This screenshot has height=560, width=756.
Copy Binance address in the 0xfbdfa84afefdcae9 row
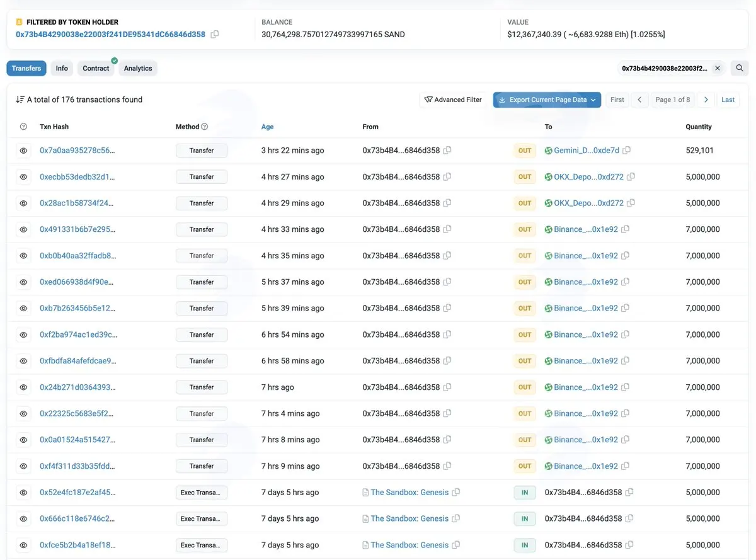(x=626, y=361)
